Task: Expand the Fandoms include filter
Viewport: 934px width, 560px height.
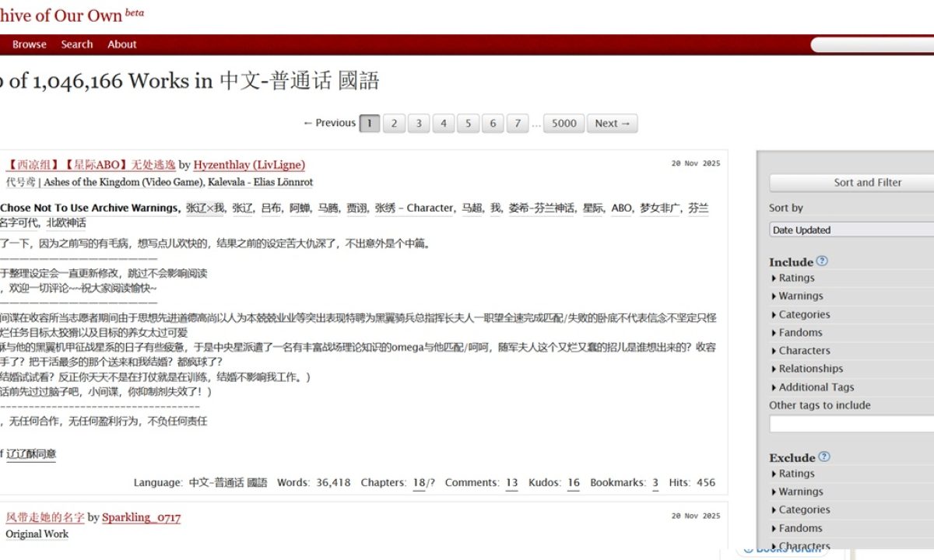Action: coord(798,332)
